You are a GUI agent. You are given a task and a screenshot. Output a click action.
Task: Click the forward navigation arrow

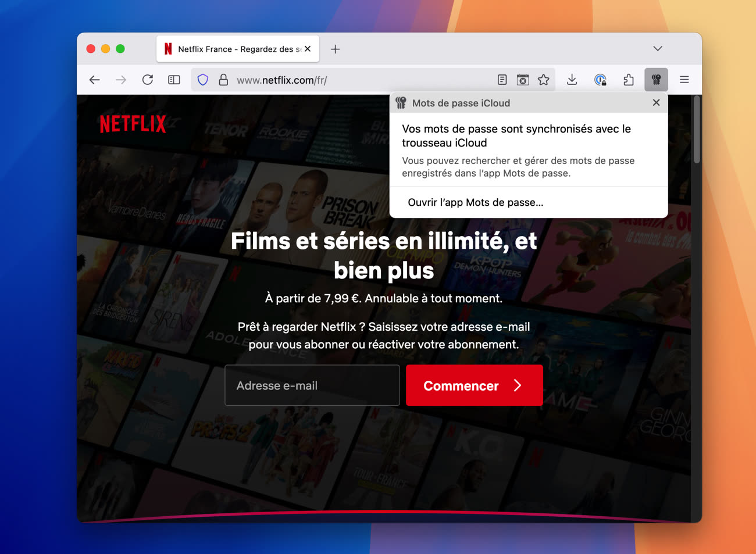pos(121,80)
